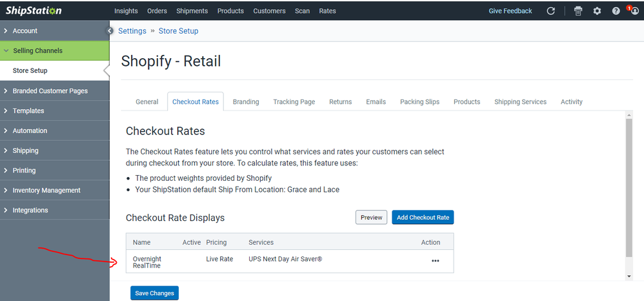The width and height of the screenshot is (644, 301).
Task: Expand the Branded Customer Pages section
Action: click(x=50, y=91)
